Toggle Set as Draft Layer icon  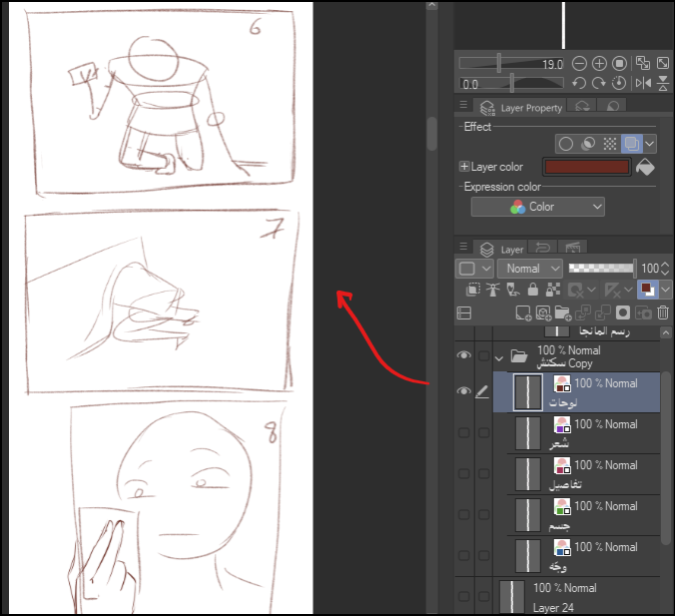513,290
